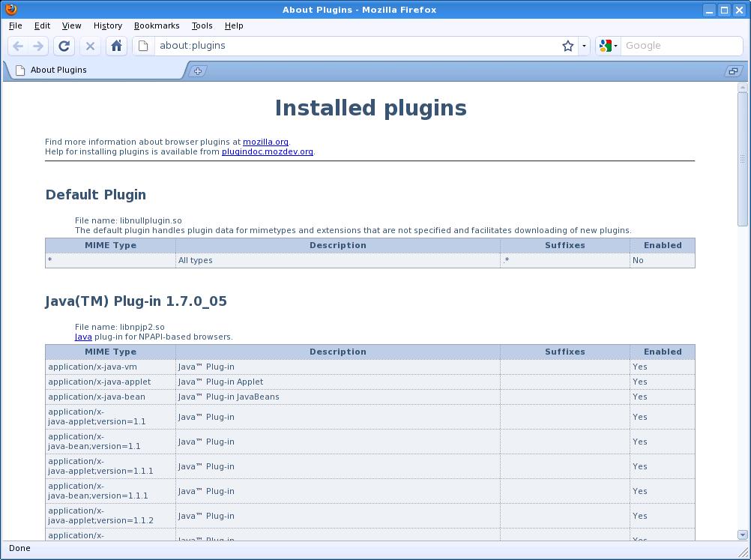Image resolution: width=751 pixels, height=560 pixels.
Task: Bookmark this page with the star icon
Action: (x=568, y=46)
